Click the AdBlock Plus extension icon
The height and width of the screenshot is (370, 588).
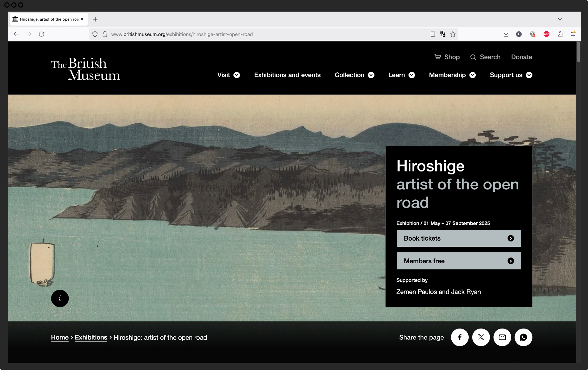(546, 34)
